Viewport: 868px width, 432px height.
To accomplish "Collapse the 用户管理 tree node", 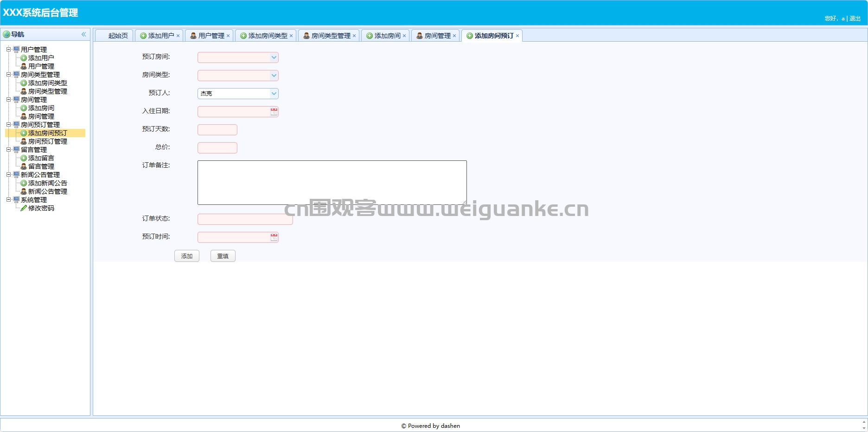I will tap(8, 49).
